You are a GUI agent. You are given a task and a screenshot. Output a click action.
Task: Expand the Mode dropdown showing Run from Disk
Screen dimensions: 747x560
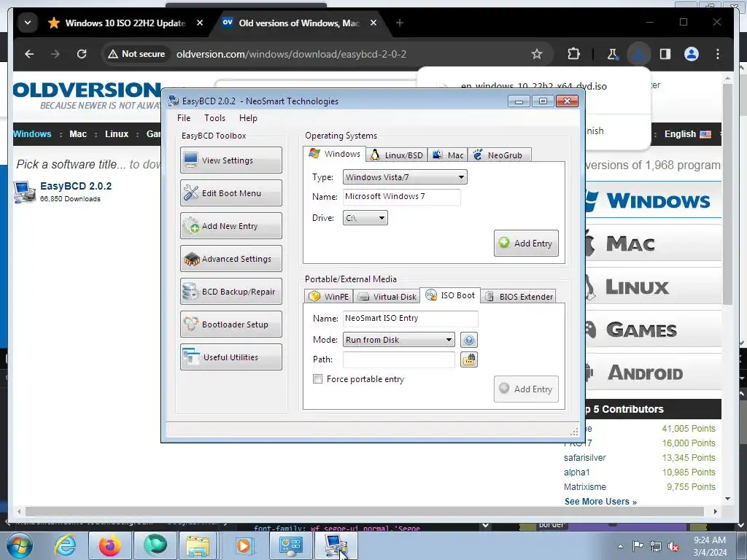[399, 340]
